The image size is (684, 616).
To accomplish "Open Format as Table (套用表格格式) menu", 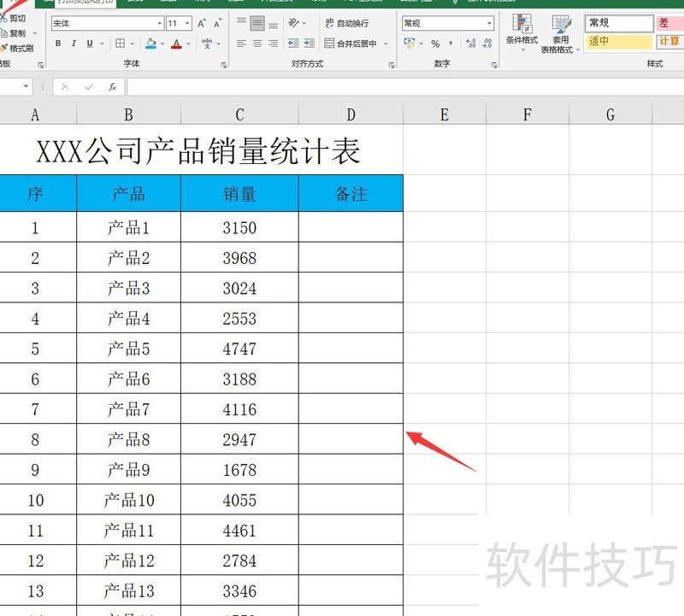I will click(561, 32).
